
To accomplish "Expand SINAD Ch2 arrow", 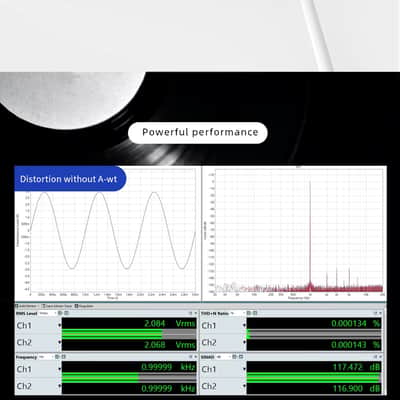I will tap(244, 386).
